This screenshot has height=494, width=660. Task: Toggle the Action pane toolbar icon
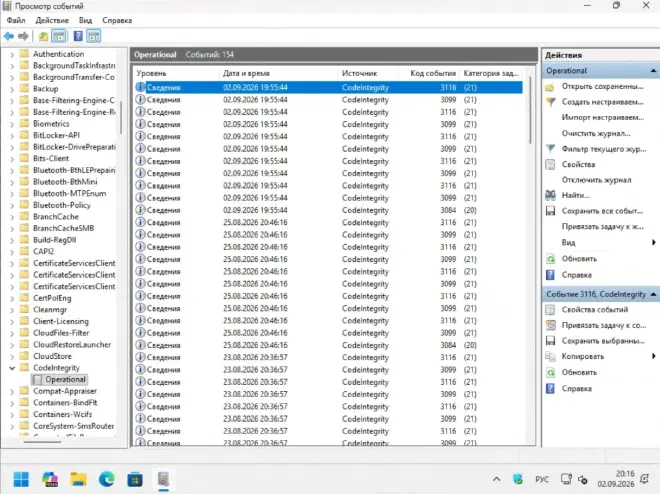[x=94, y=36]
